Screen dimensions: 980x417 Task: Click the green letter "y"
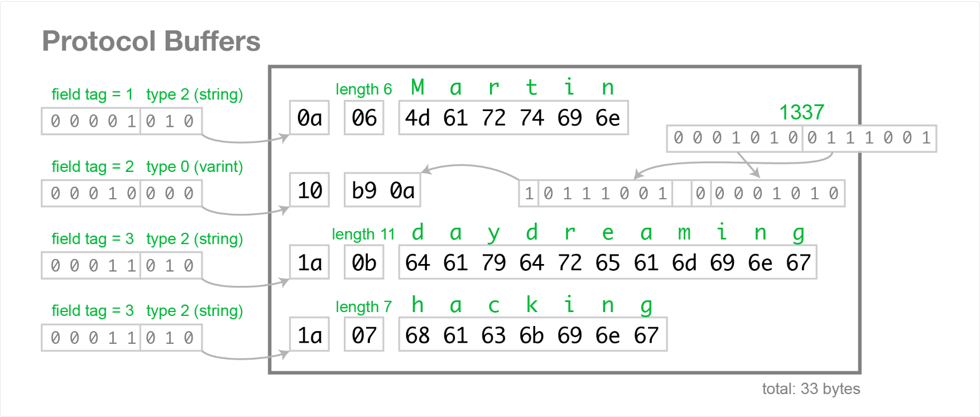(x=493, y=233)
